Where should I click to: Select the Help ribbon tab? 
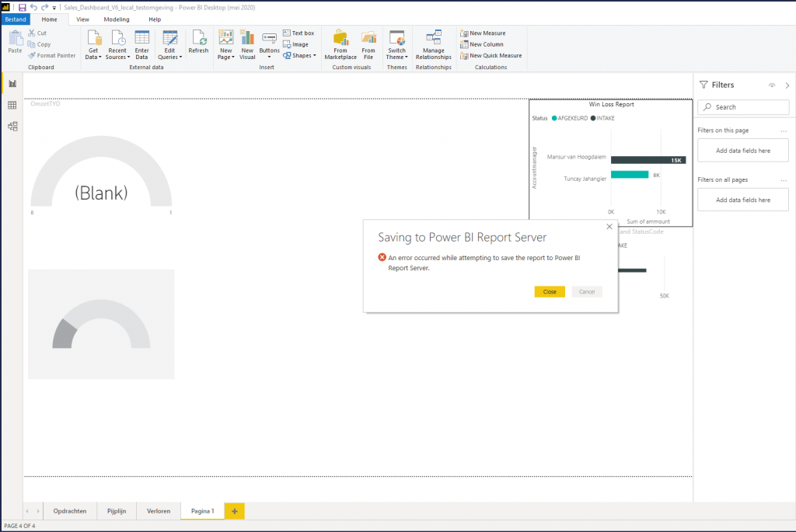[x=155, y=19]
